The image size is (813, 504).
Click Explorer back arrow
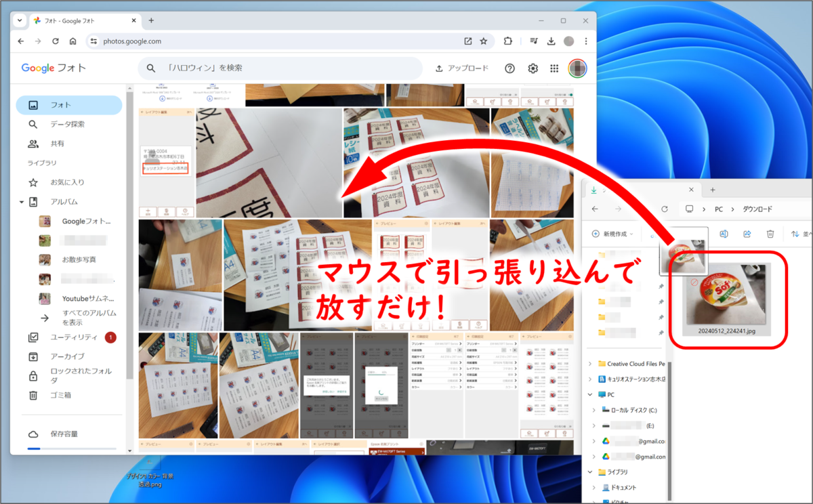pyautogui.click(x=595, y=209)
